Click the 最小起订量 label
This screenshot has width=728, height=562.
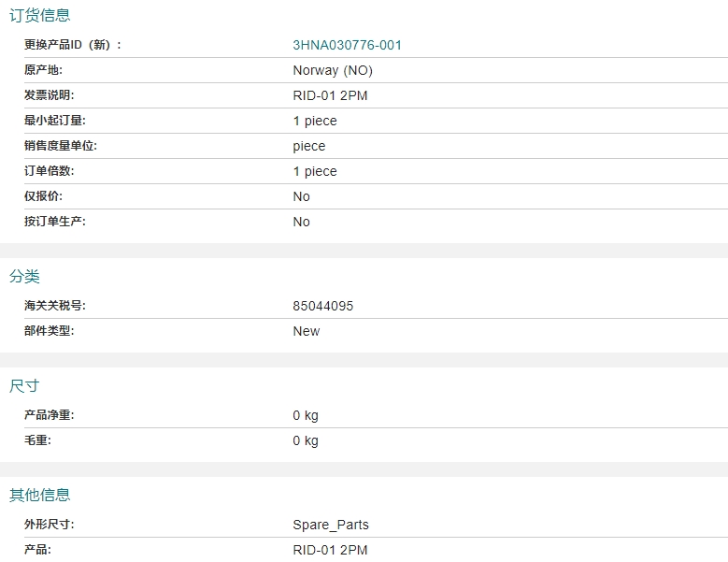click(x=54, y=121)
